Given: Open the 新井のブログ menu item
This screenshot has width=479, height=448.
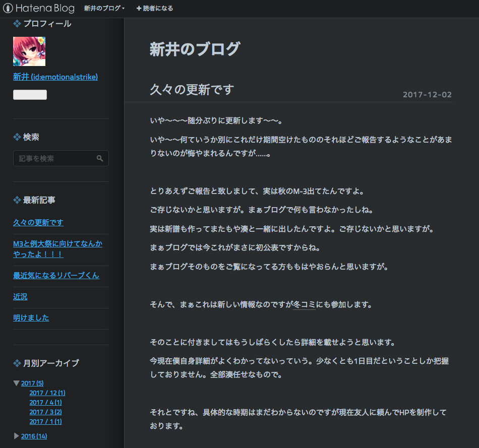Looking at the screenshot, I should click(103, 8).
